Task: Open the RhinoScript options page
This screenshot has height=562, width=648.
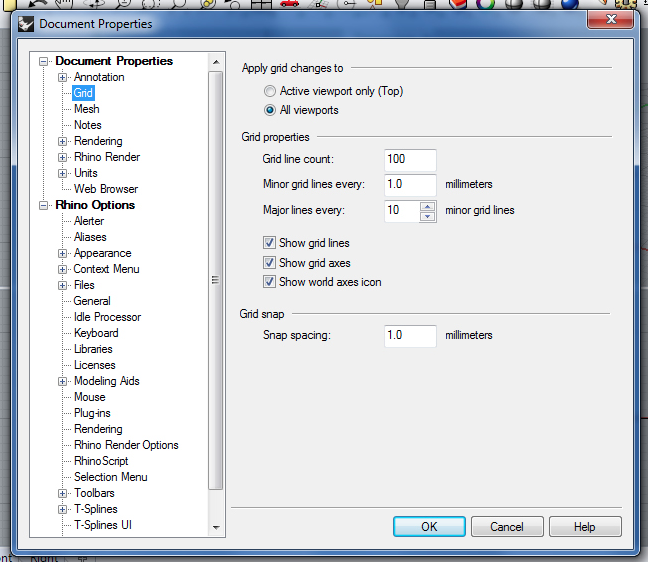Action: point(101,461)
